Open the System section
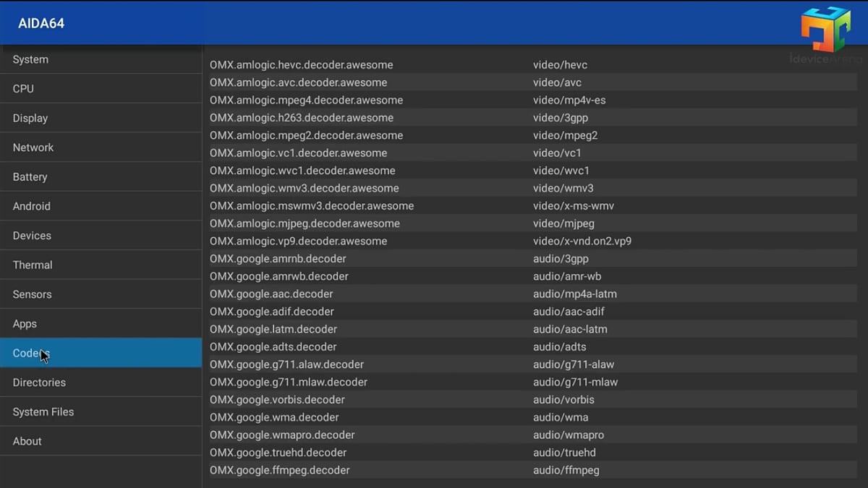The height and width of the screenshot is (488, 868). tap(101, 59)
